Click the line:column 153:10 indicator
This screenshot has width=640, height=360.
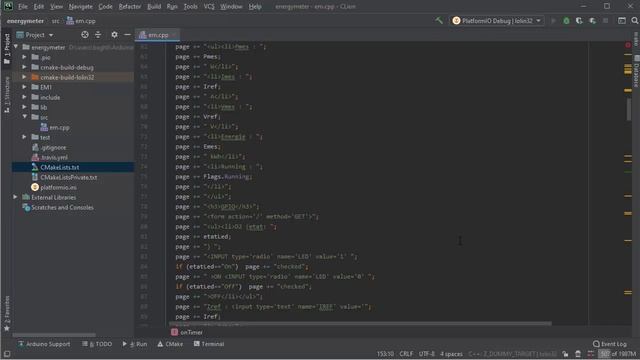coord(385,354)
